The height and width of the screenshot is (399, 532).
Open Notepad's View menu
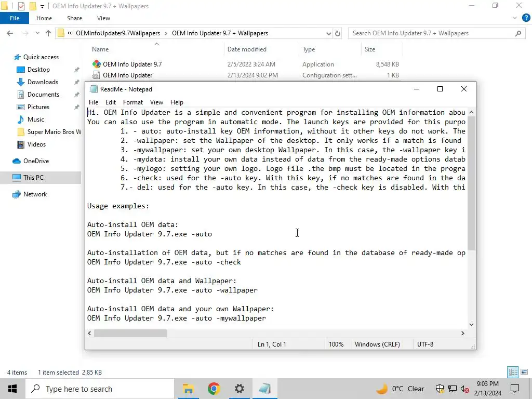[x=156, y=102]
